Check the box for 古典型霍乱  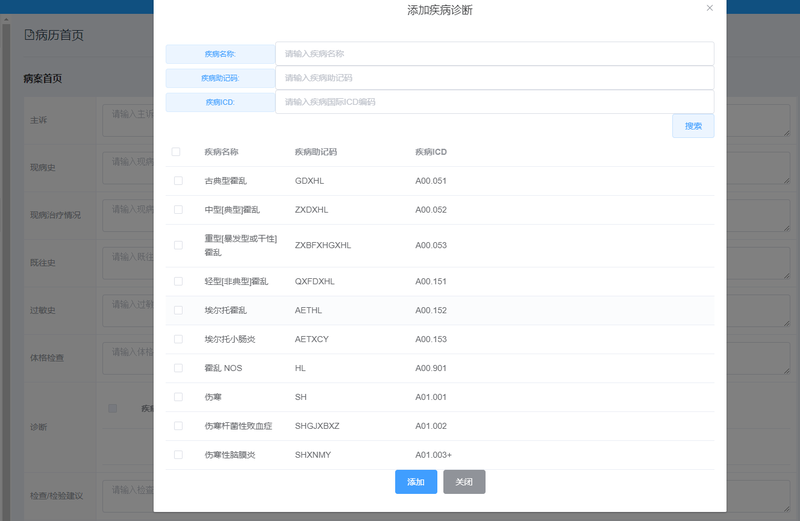tap(178, 181)
